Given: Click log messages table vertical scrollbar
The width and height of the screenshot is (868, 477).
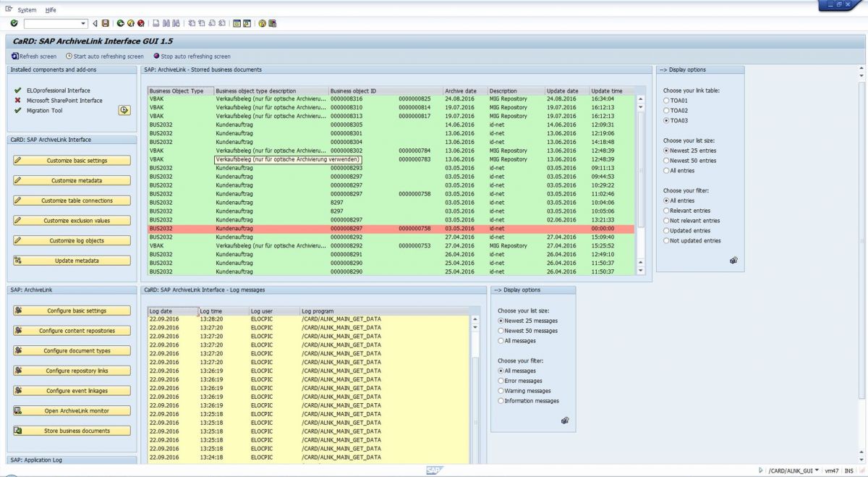Looking at the screenshot, I should [x=475, y=391].
